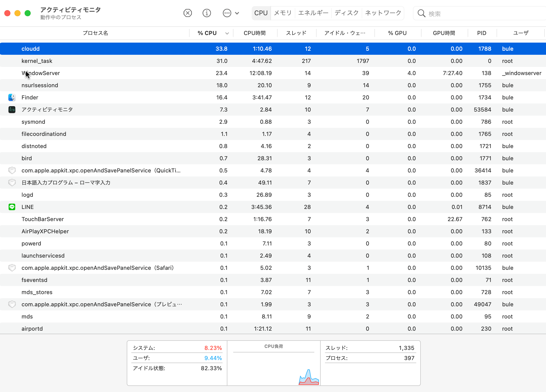Image resolution: width=546 pixels, height=392 pixels.
Task: Click the stop process (X) toolbar icon
Action: [188, 13]
